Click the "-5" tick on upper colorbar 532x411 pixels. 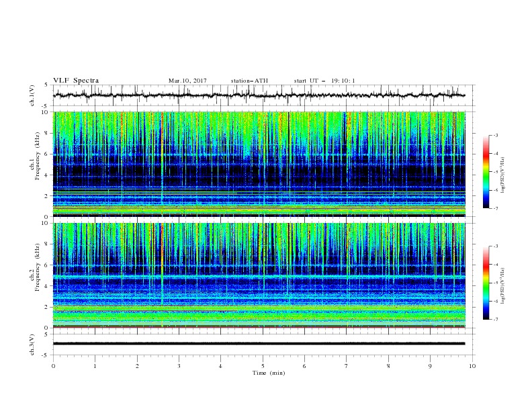click(495, 172)
